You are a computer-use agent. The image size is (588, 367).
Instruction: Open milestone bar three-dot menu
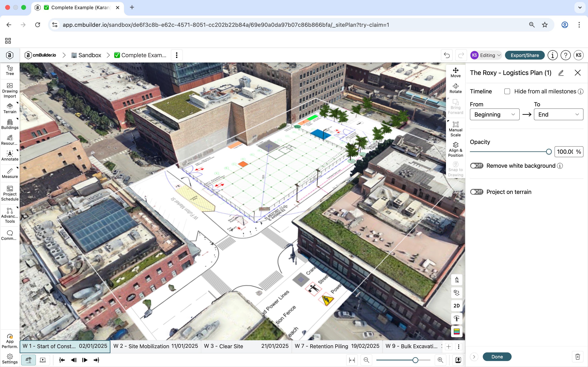pyautogui.click(x=459, y=347)
